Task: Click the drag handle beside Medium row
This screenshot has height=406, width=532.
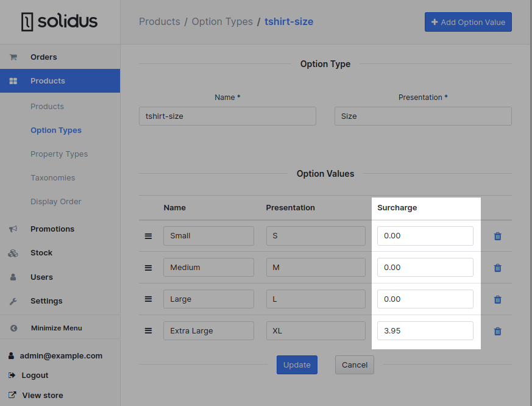Action: pyautogui.click(x=148, y=267)
